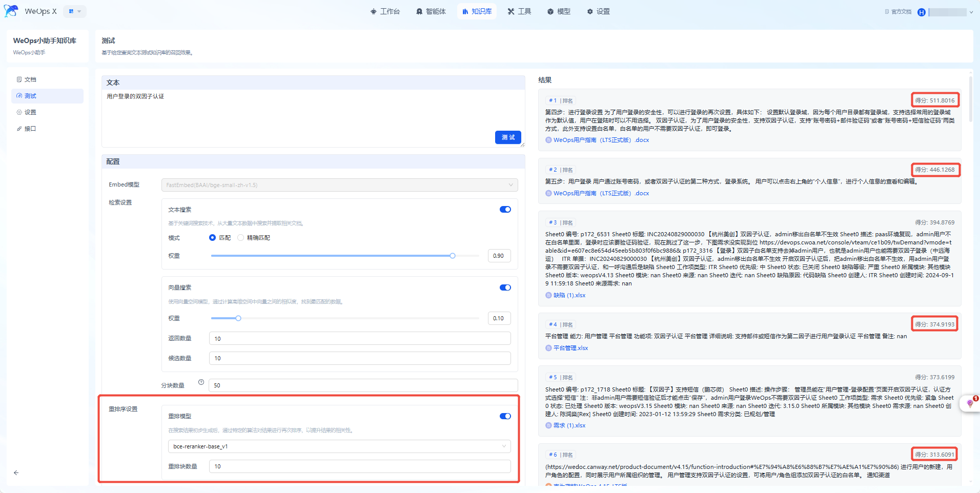Click the results panel scrollbar
This screenshot has height=493, width=980.
[x=970, y=99]
